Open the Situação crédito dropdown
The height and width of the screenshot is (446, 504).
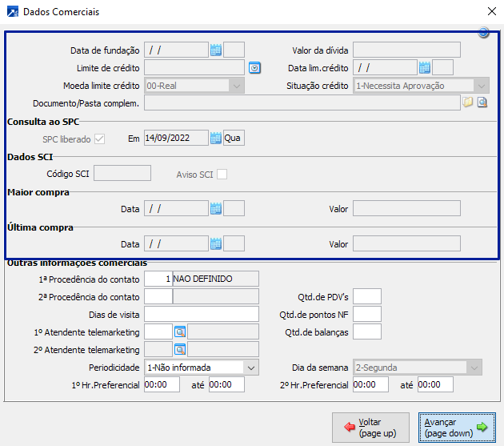[480, 86]
